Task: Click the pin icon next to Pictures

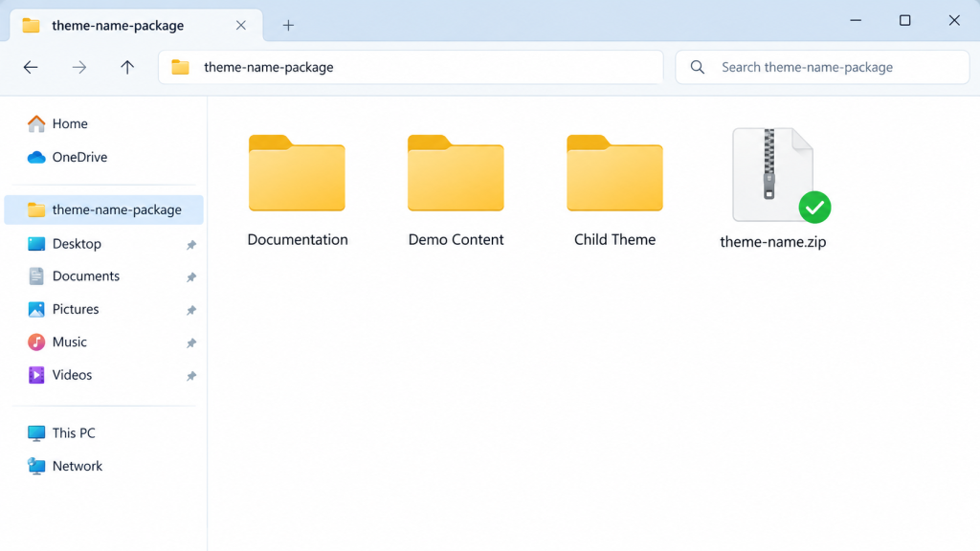Action: (191, 311)
